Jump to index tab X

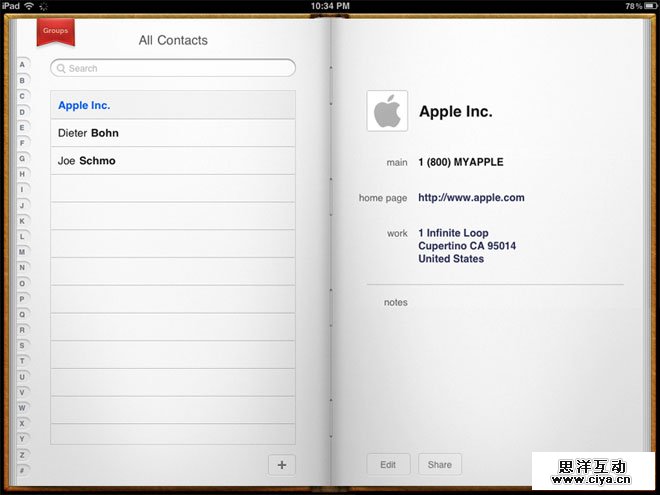click(x=23, y=423)
